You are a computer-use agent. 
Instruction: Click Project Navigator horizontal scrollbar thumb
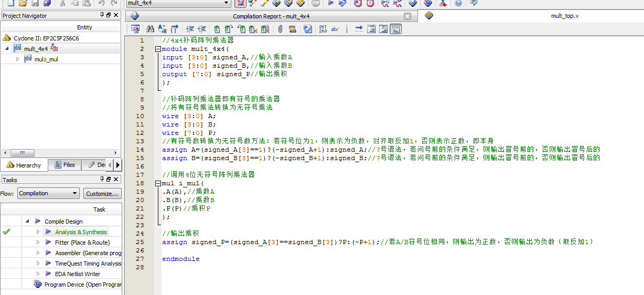pyautogui.click(x=23, y=153)
